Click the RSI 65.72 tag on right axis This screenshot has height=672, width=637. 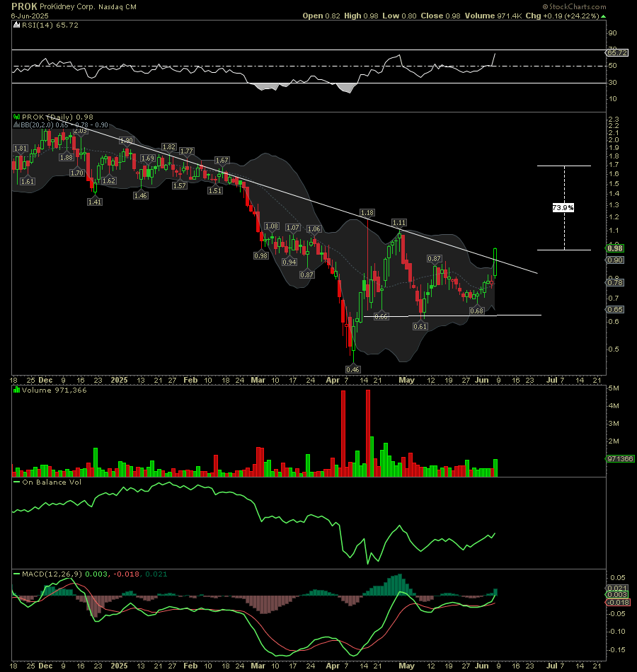[617, 53]
